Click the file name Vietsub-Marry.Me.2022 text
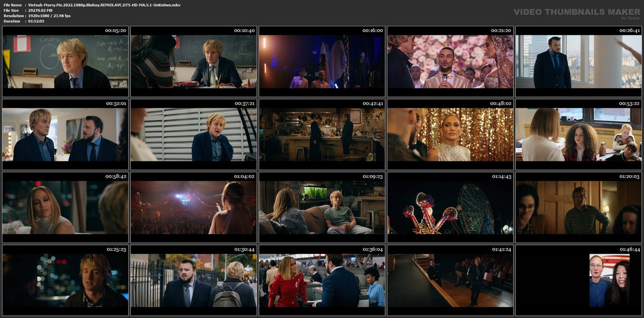This screenshot has height=318, width=644. coord(104,5)
